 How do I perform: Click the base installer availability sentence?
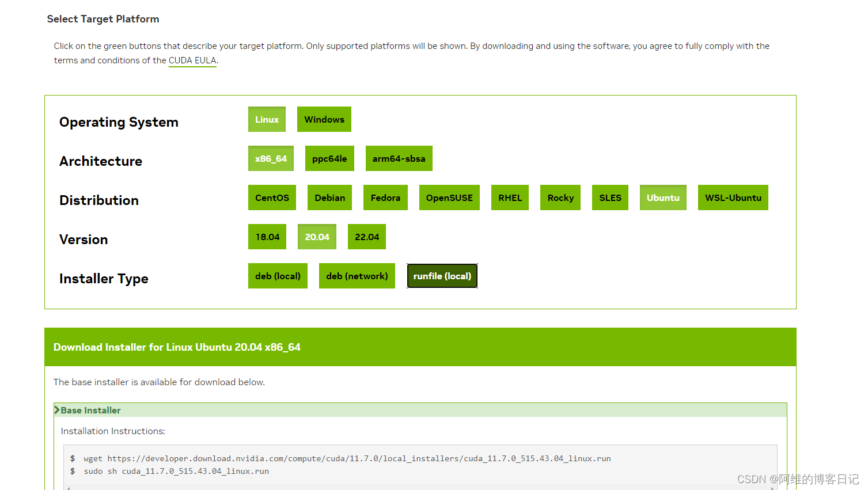click(159, 382)
